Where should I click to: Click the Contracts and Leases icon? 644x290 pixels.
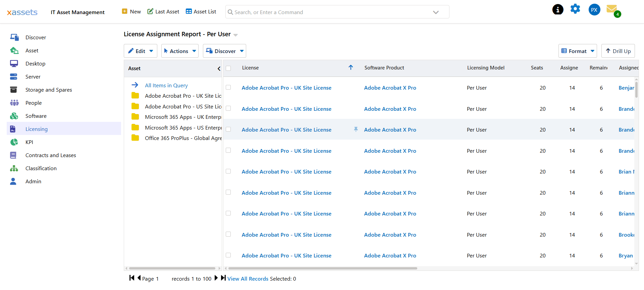click(13, 155)
